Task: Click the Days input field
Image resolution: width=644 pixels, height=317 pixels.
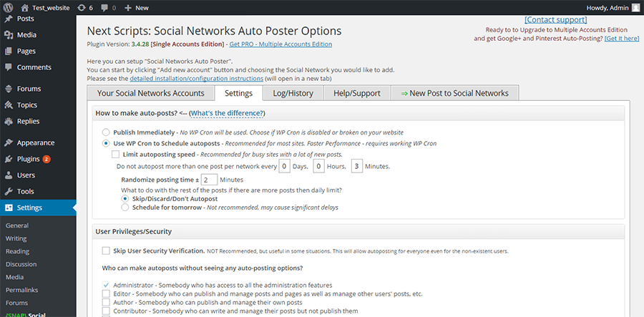Action: 284,166
